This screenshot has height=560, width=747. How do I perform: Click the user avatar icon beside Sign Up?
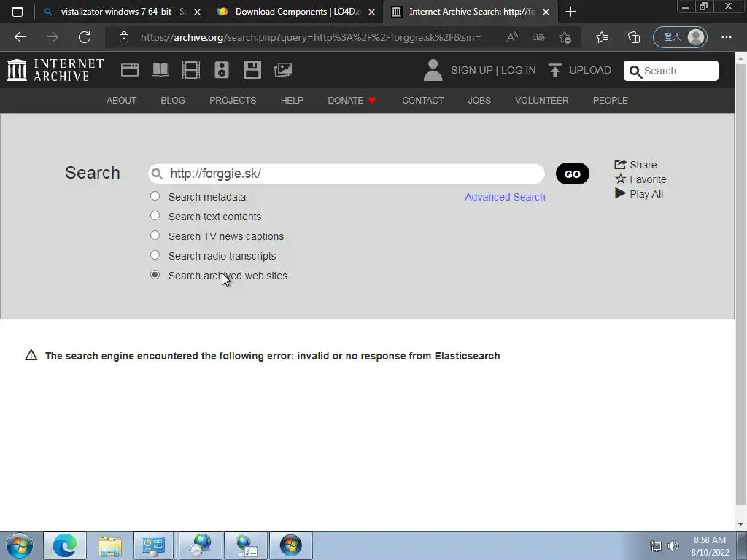433,70
